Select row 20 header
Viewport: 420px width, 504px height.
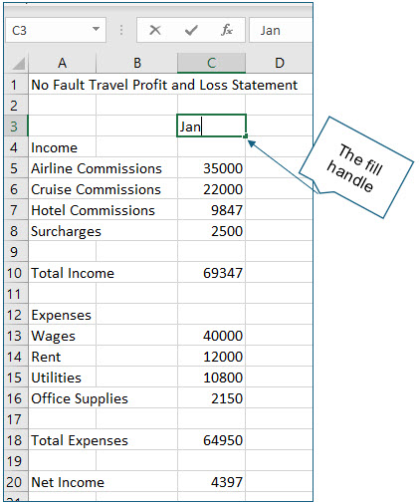[x=16, y=482]
